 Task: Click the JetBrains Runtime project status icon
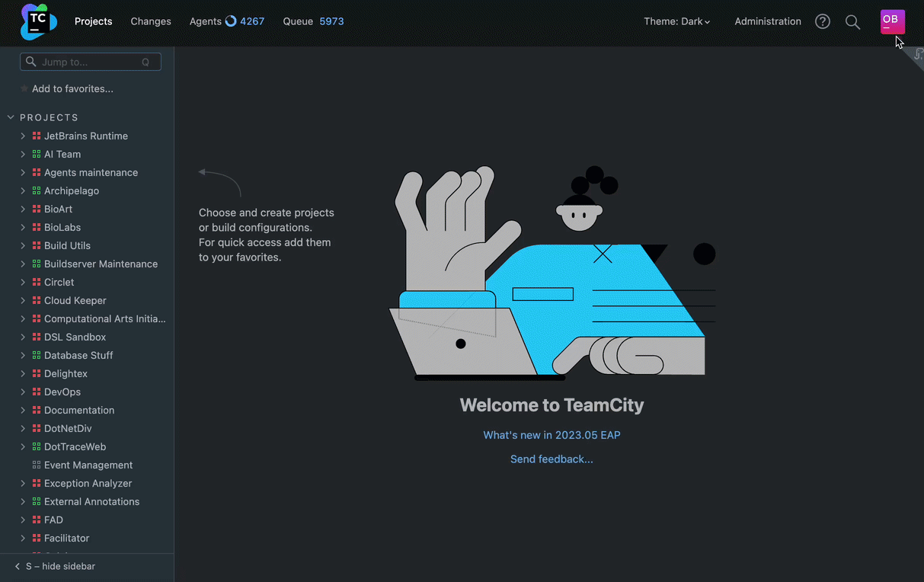click(x=37, y=136)
